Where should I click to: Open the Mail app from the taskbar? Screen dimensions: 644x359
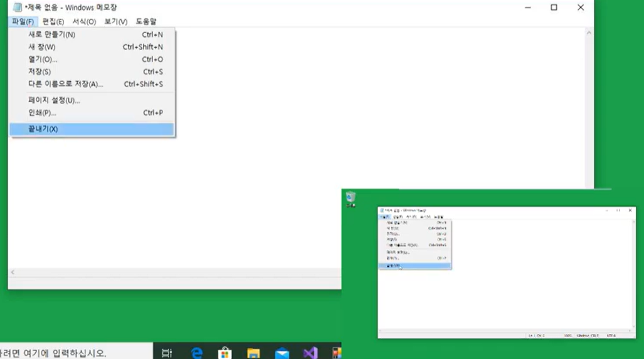282,353
